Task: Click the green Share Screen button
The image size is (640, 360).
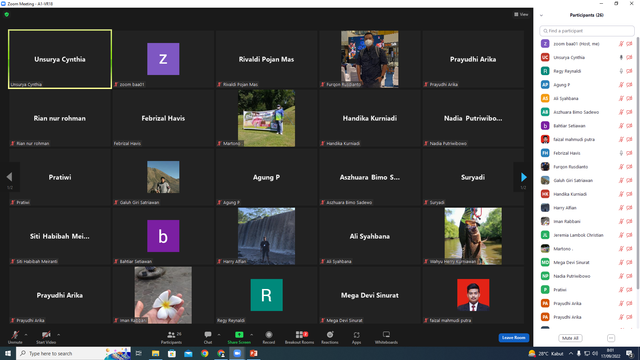Action: point(239,337)
